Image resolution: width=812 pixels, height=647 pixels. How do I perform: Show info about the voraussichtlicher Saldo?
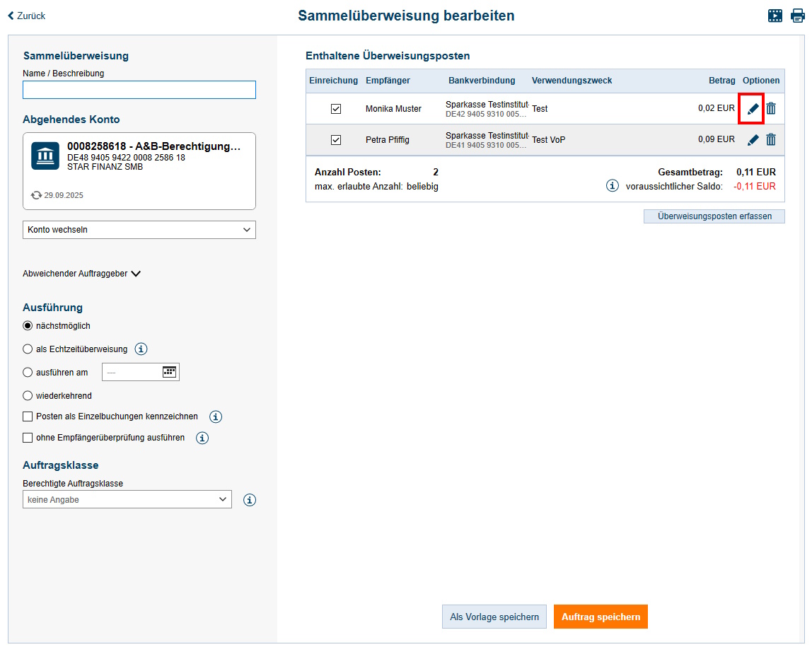[613, 185]
